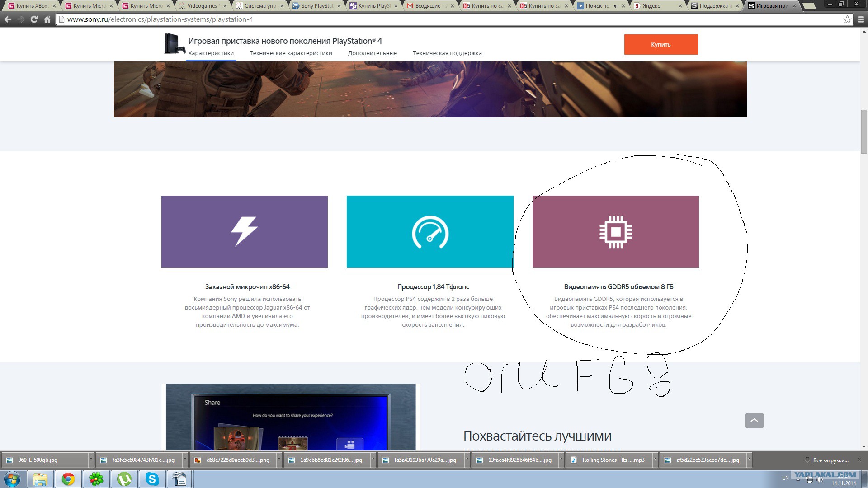Click heading Видеопамять GDDR5 объемом 8 ГБ
This screenshot has height=488, width=868.
point(618,287)
